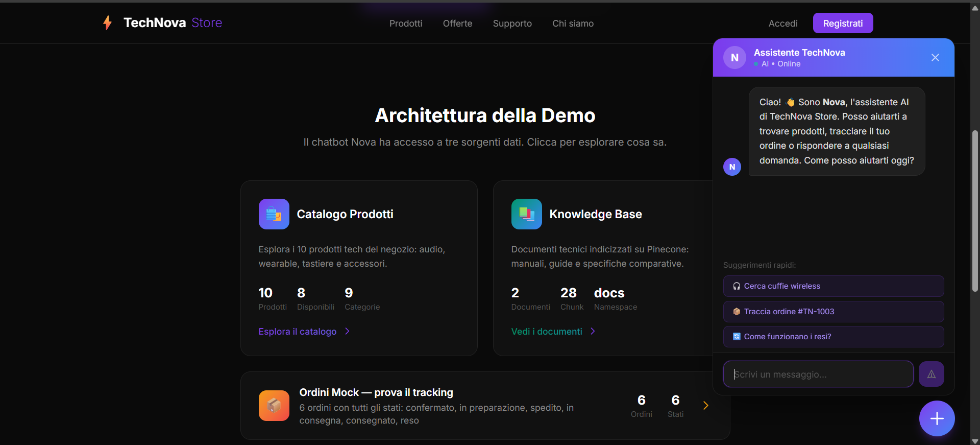Click the page vertical scrollbar thumb
This screenshot has height=445, width=980.
click(975, 210)
